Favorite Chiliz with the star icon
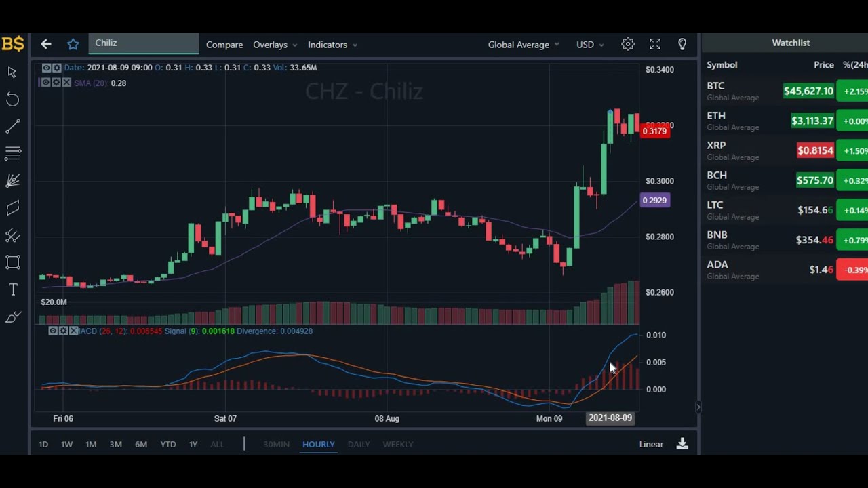Viewport: 868px width, 488px height. click(x=73, y=44)
